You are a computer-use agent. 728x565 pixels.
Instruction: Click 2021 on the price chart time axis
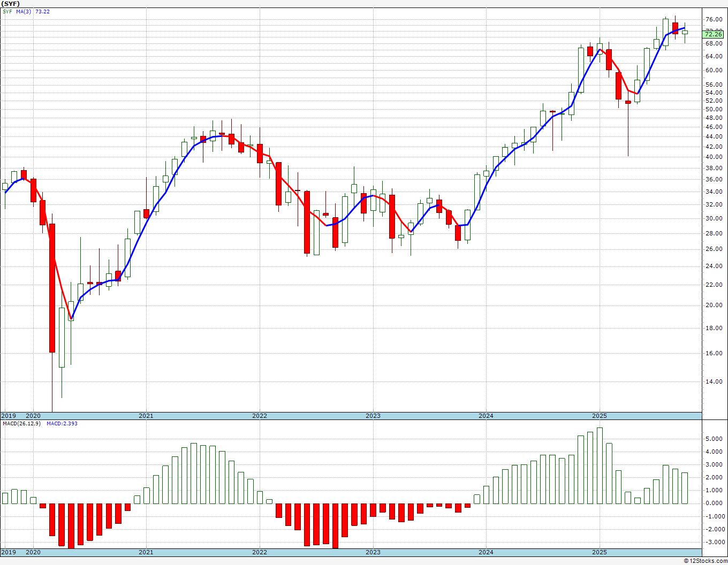146,416
